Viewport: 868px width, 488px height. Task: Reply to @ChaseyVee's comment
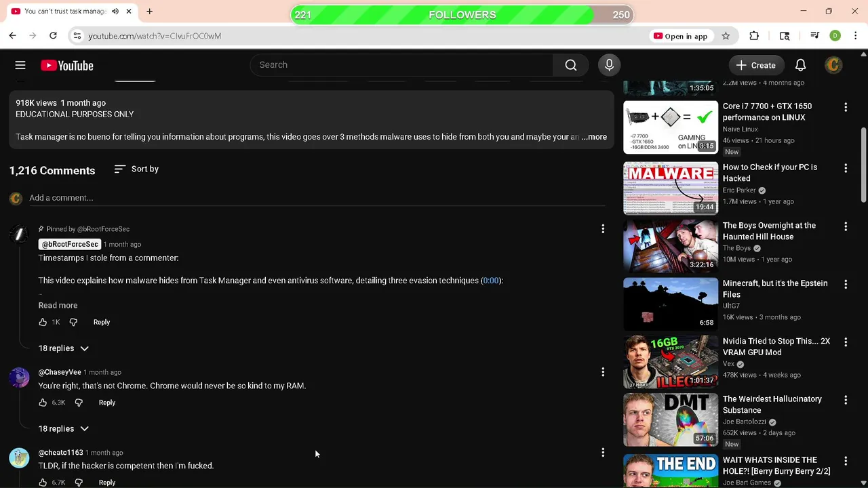pos(107,403)
